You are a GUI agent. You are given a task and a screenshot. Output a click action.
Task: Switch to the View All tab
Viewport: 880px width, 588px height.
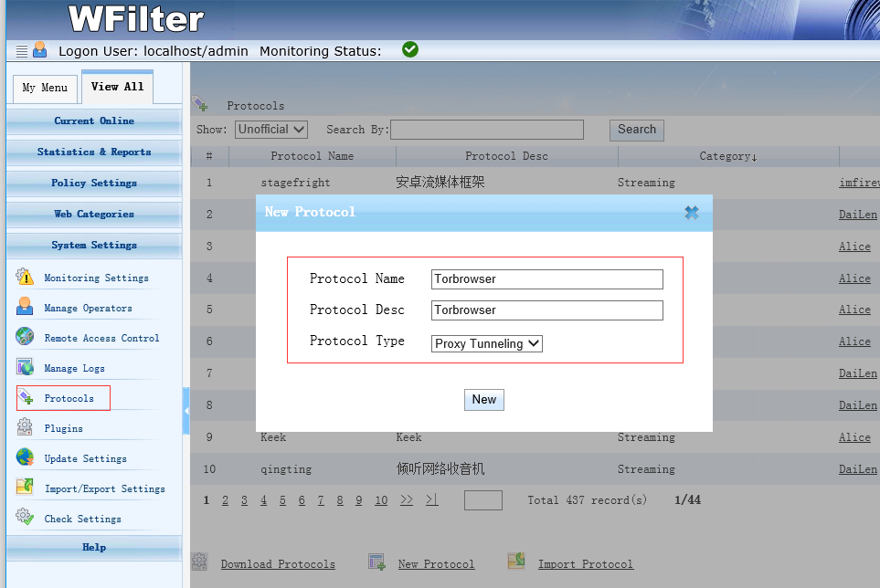(117, 87)
